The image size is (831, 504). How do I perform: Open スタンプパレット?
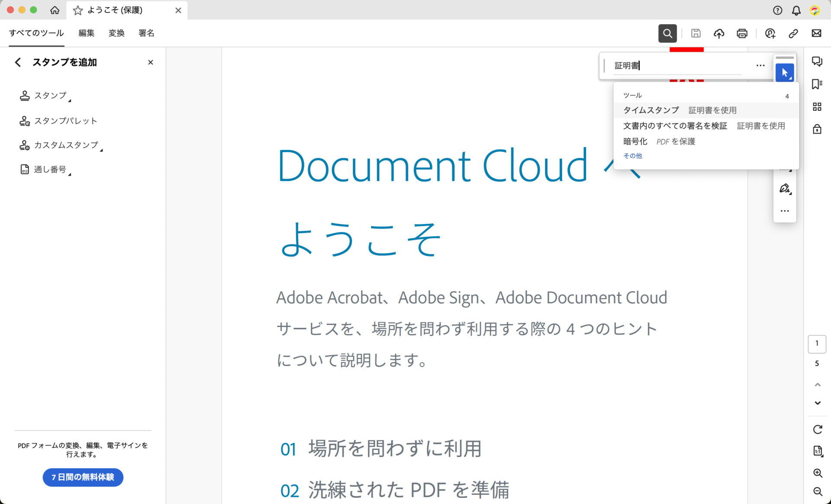tap(58, 121)
